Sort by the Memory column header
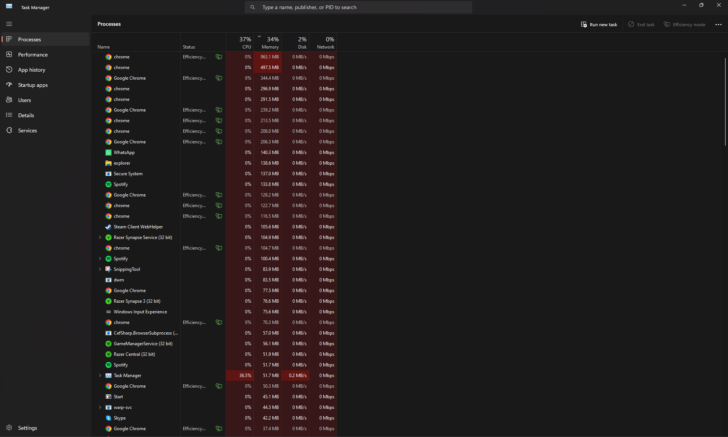This screenshot has height=437, width=728. (271, 43)
